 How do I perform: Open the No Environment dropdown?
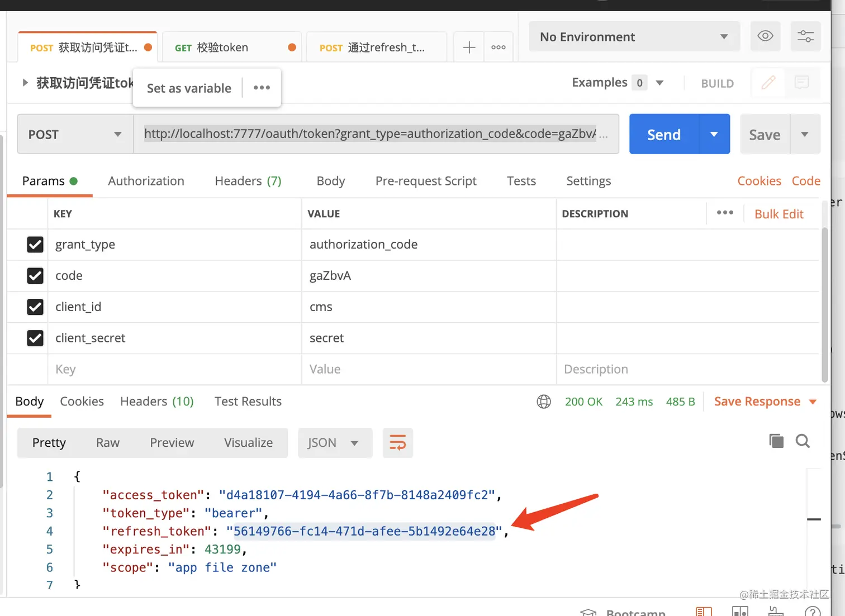[634, 37]
